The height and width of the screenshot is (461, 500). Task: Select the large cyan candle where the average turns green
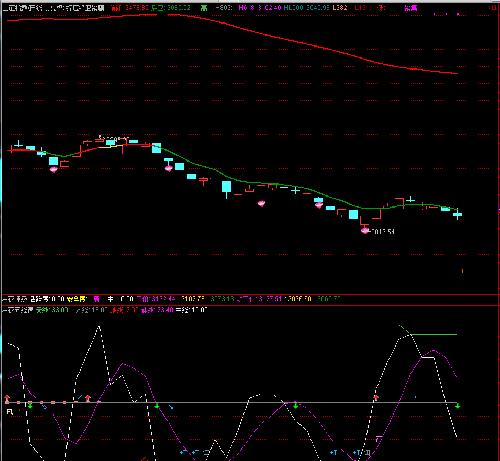click(156, 148)
